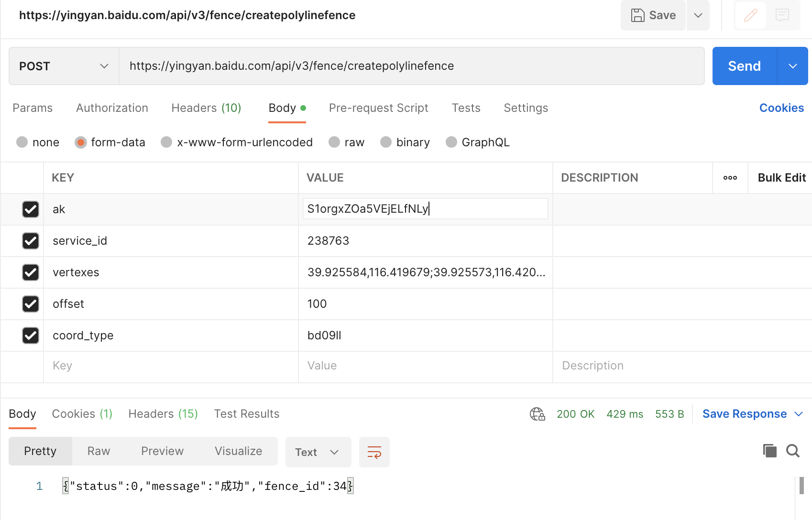Click the Bulk Edit button

(781, 178)
